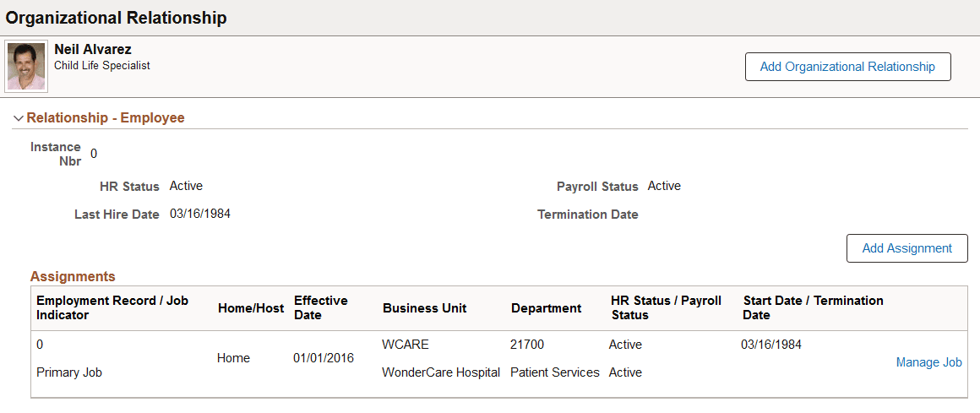Click the Add Organizational Relationship button
This screenshot has height=413, width=980.
coord(847,67)
